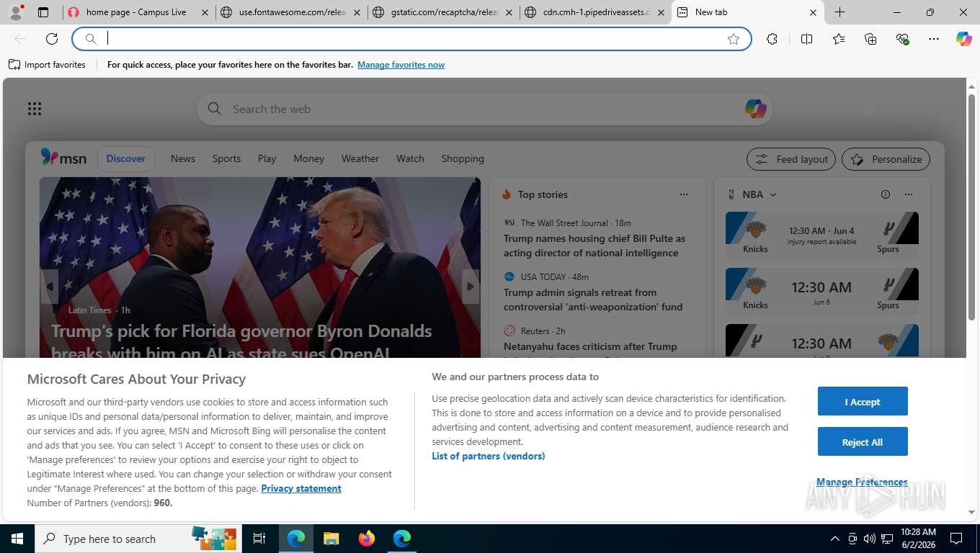Click Import favorites button
Image resolution: width=980 pixels, height=553 pixels.
47,65
